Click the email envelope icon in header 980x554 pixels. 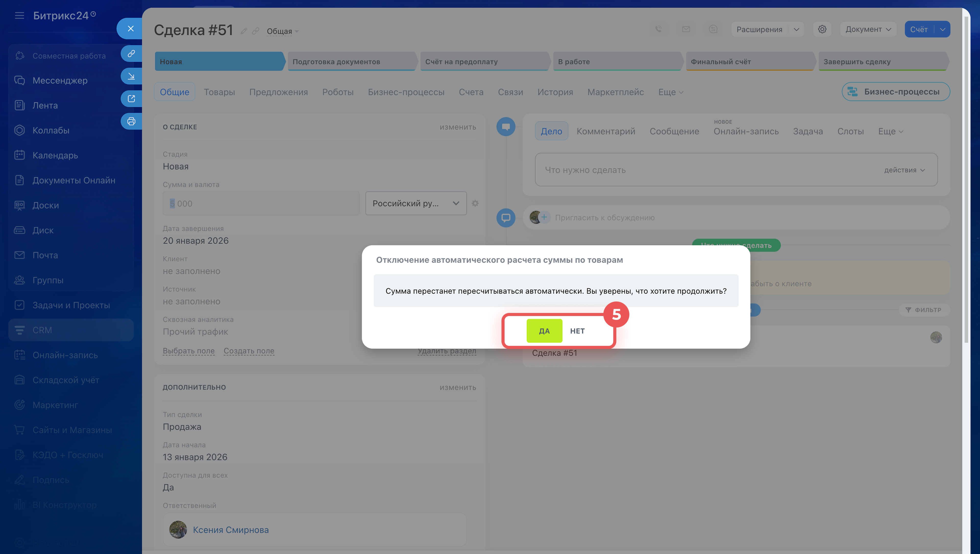686,29
